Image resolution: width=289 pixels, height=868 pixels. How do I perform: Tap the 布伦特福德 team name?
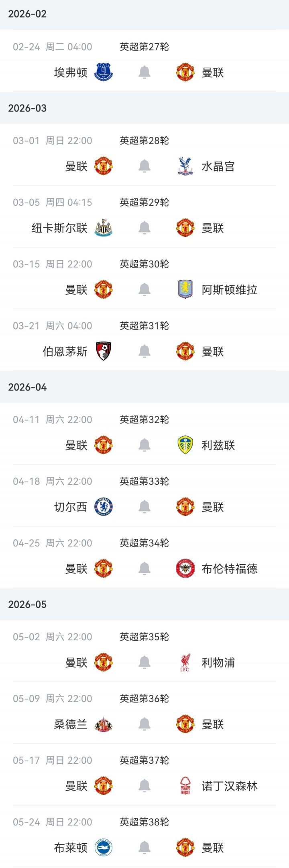[229, 569]
